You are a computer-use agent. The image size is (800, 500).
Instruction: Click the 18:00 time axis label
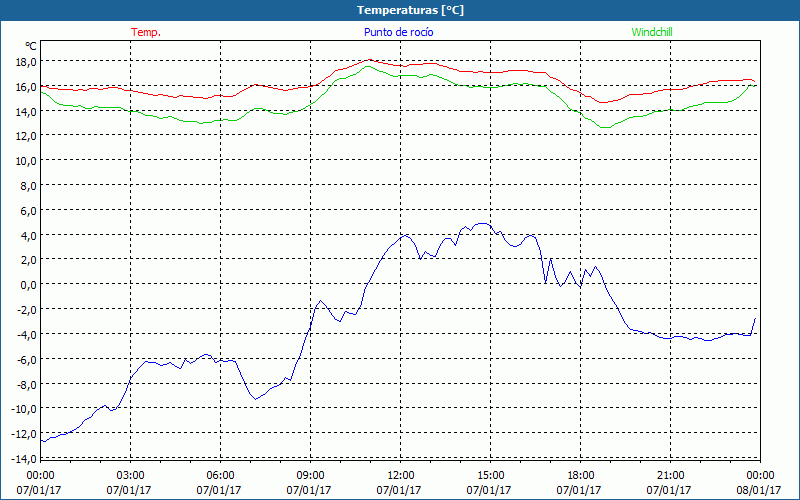[x=581, y=476]
